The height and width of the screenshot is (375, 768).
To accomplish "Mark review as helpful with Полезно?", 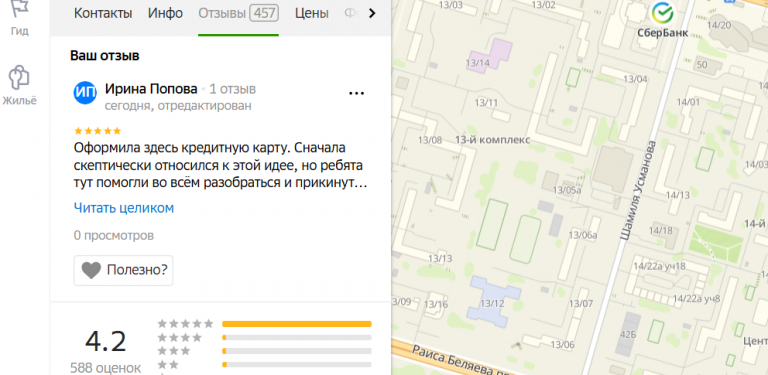I will tap(123, 270).
